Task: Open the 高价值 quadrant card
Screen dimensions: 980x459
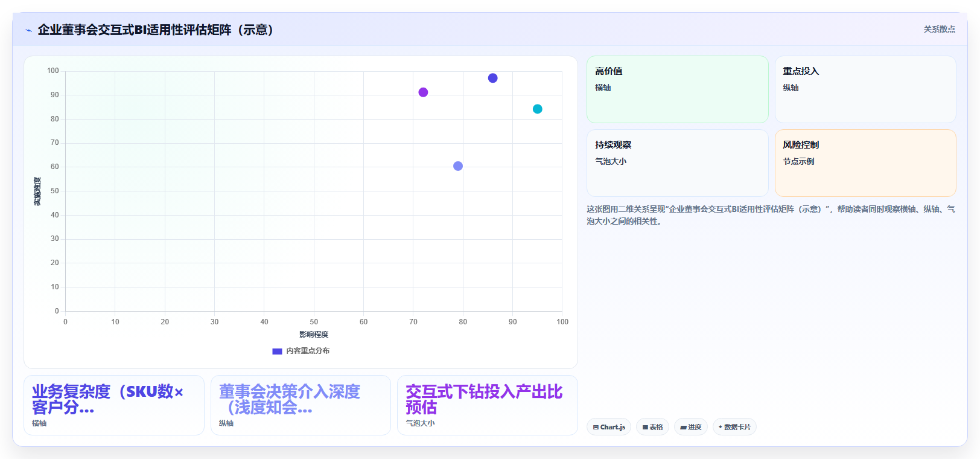Action: click(x=677, y=89)
